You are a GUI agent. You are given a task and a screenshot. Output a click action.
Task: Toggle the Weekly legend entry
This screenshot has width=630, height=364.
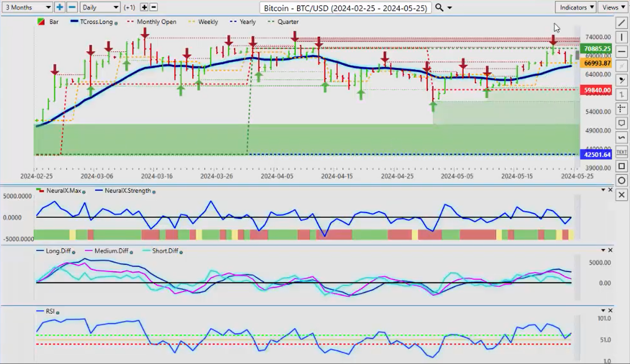[203, 22]
